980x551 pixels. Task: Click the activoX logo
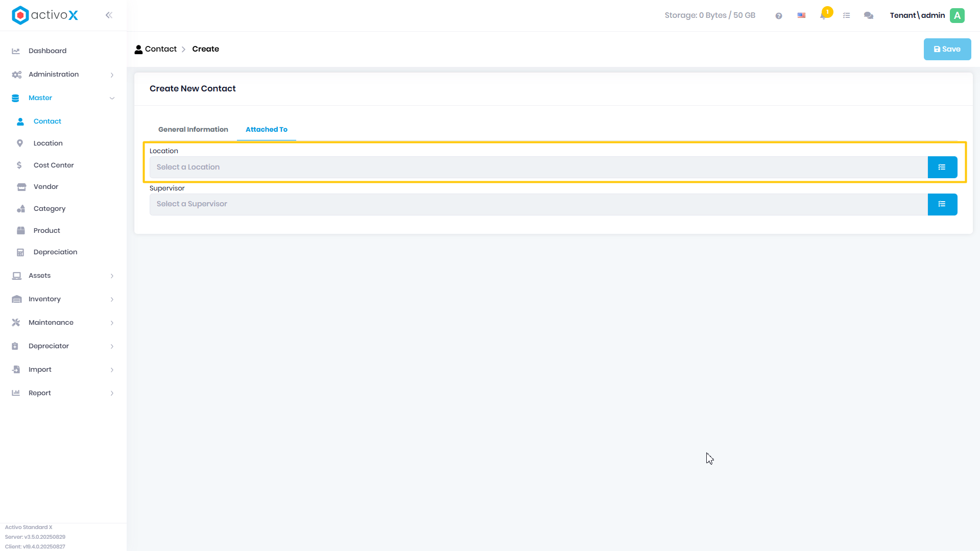45,15
